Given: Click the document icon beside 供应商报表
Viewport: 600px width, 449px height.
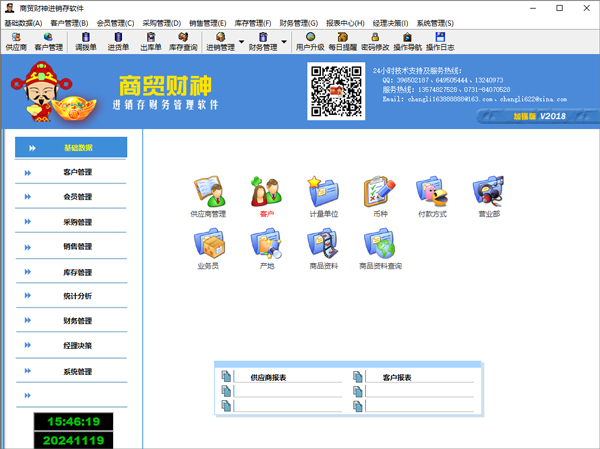Looking at the screenshot, I should tap(226, 376).
